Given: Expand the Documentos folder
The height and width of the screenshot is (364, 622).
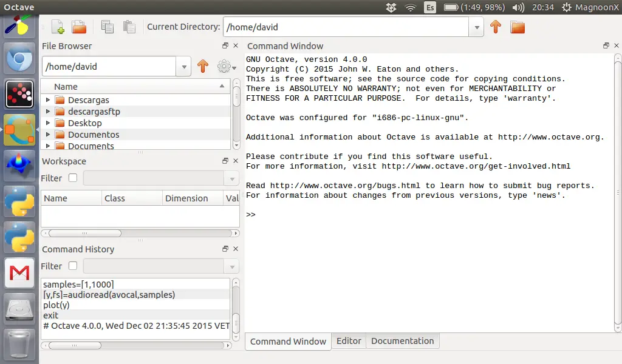Looking at the screenshot, I should [x=48, y=134].
